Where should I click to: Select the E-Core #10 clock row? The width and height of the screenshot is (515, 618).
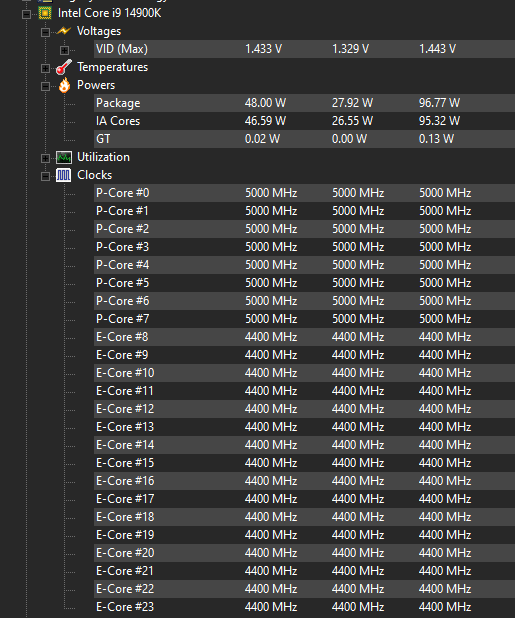[x=305, y=373]
